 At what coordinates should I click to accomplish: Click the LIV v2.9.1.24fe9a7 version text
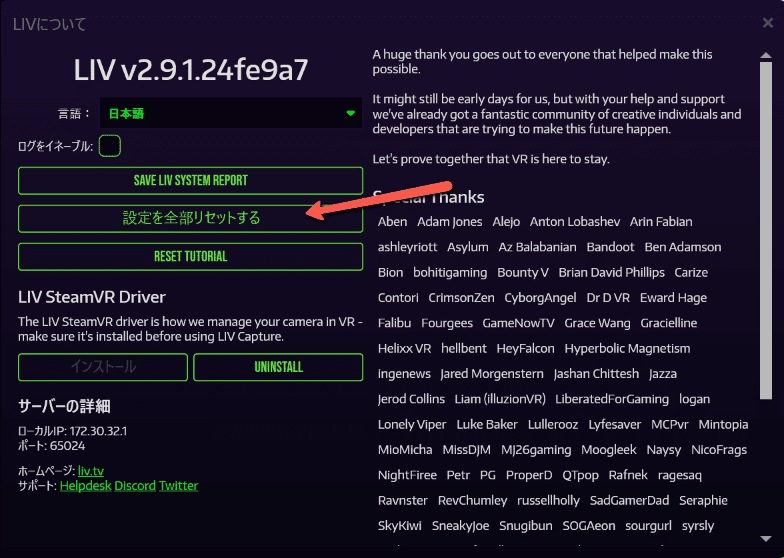point(190,70)
